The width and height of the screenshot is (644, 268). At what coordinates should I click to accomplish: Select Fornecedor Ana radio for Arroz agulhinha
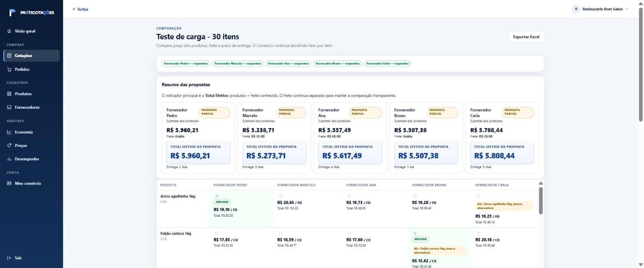pyautogui.click(x=350, y=196)
